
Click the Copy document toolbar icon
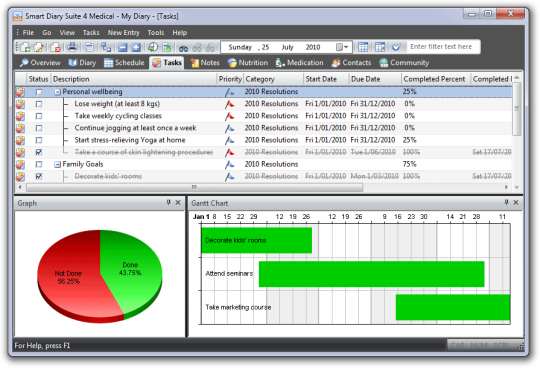point(89,47)
